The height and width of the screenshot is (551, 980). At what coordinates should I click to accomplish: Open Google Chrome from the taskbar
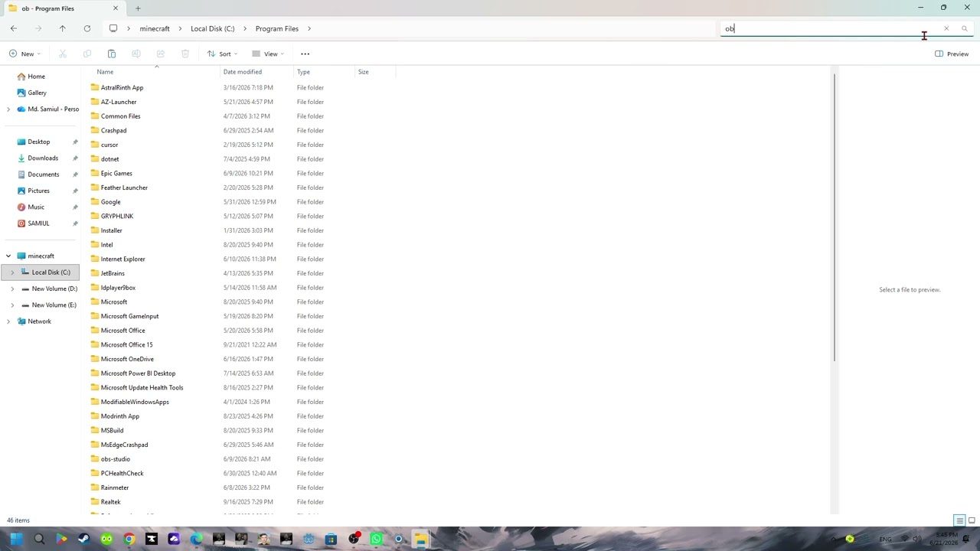[129, 539]
